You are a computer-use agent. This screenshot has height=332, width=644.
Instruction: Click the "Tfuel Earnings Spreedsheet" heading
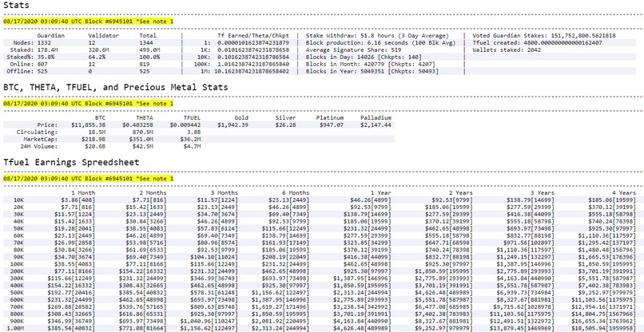[71, 162]
